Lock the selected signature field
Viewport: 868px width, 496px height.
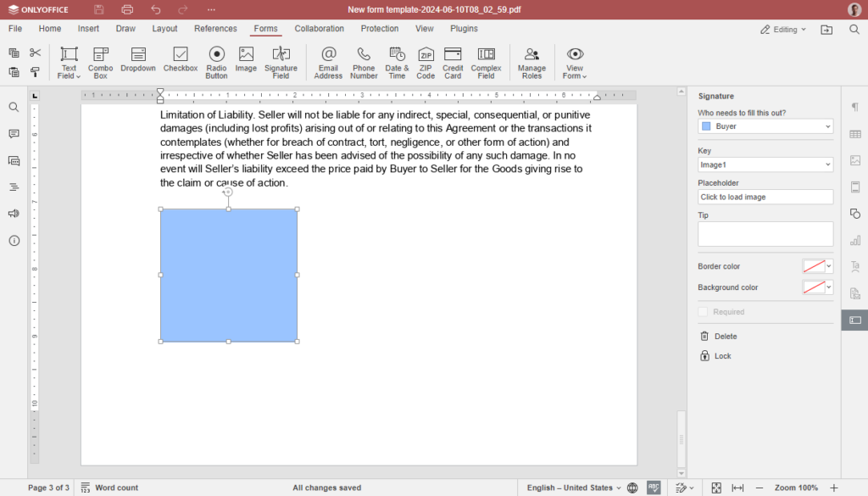pyautogui.click(x=716, y=355)
